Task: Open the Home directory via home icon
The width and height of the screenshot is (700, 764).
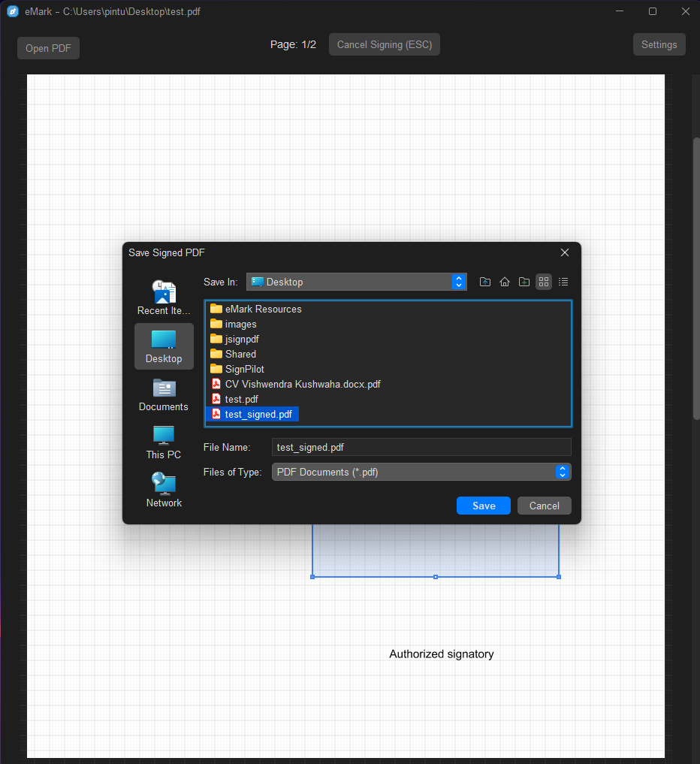Action: coord(504,282)
